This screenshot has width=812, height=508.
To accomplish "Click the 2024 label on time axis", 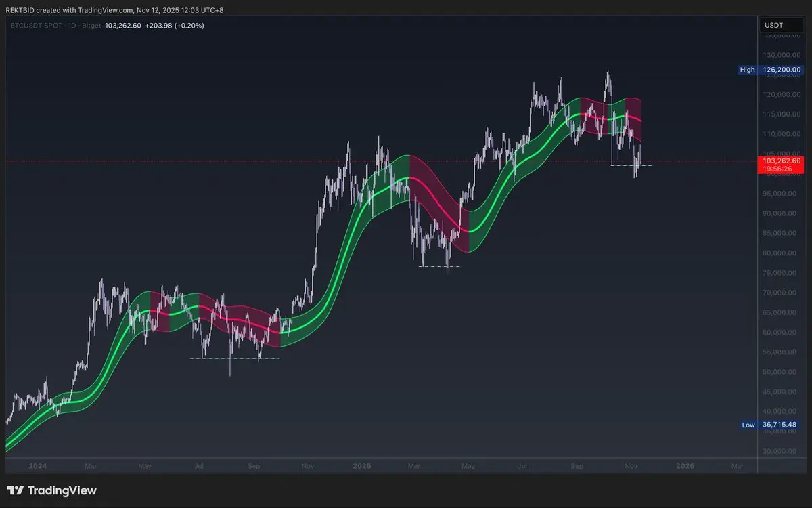I will point(38,466).
